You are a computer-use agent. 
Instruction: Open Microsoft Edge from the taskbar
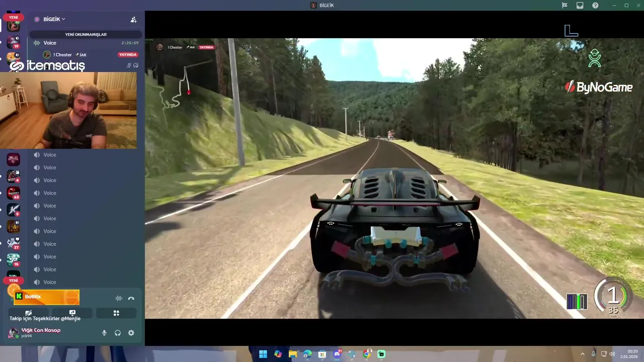[307, 354]
